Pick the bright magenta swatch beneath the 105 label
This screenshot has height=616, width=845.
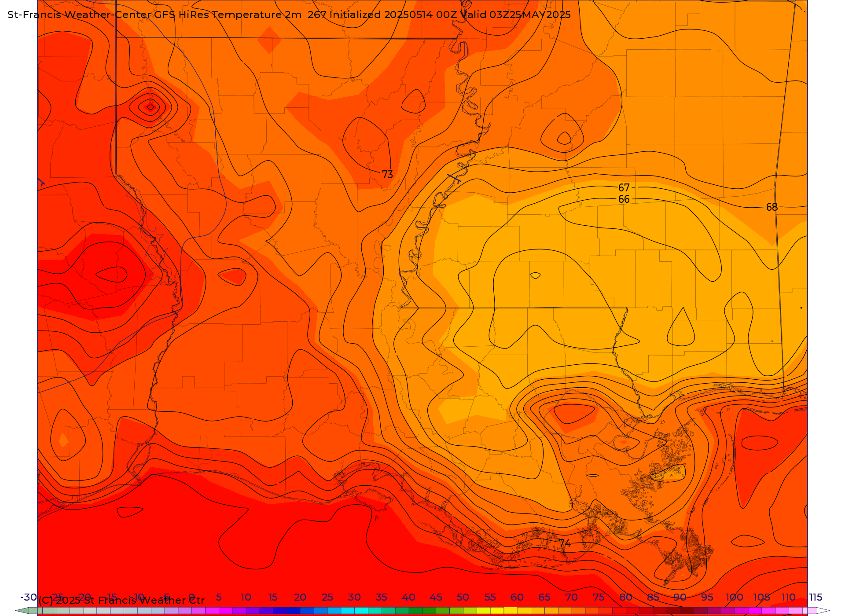(755, 611)
